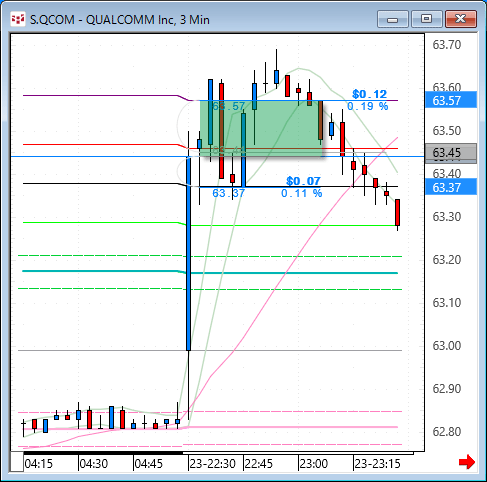Click the 23-23:15 time axis label
Image resolution: width=487 pixels, height=482 pixels.
coord(377,464)
